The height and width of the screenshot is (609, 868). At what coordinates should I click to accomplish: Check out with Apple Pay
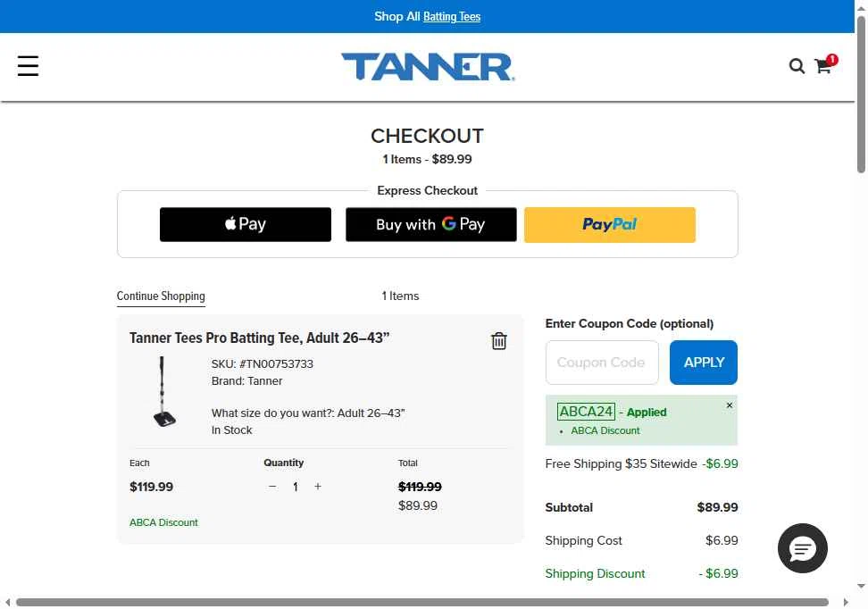(246, 225)
